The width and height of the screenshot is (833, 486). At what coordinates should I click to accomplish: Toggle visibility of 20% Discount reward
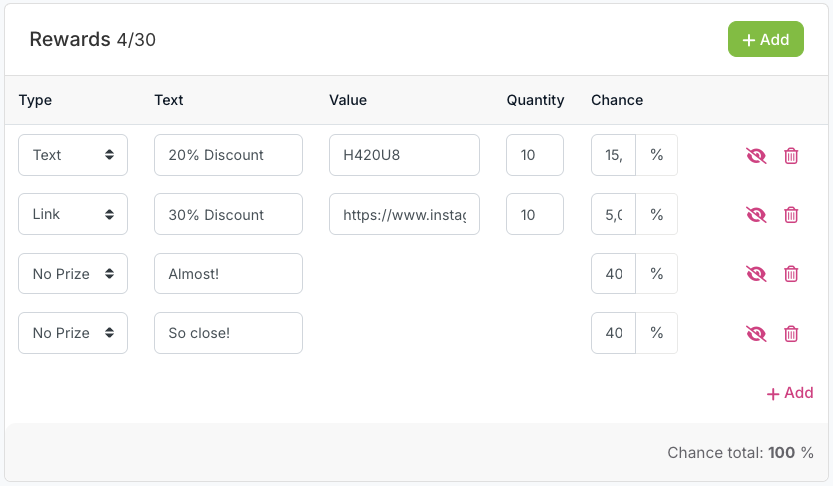pos(756,155)
